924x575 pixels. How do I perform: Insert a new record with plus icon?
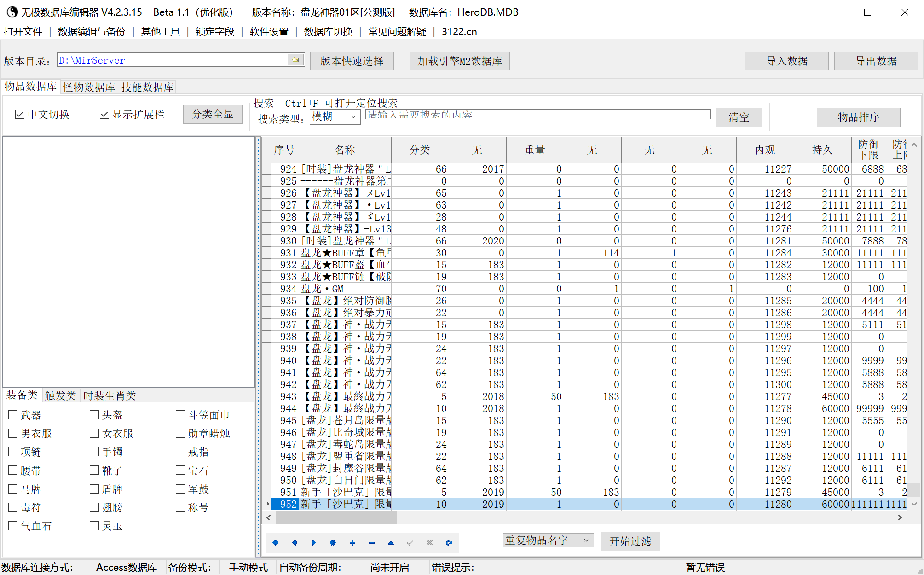pos(352,543)
